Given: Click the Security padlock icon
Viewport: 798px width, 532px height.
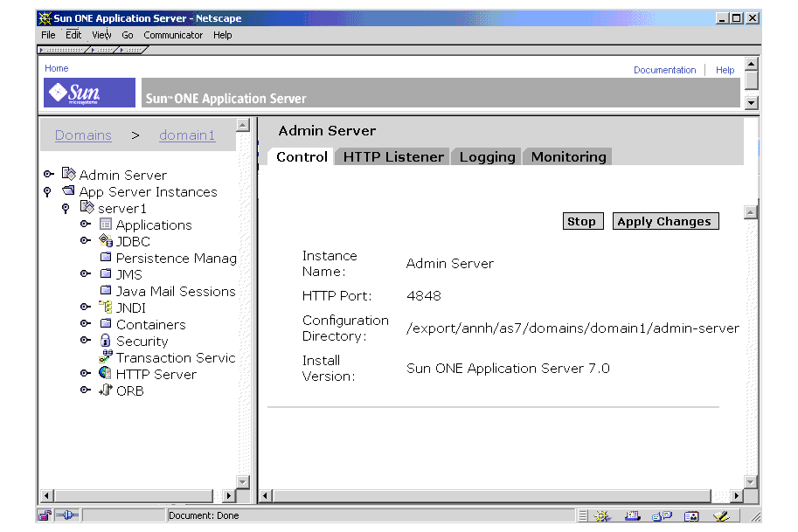Looking at the screenshot, I should [x=106, y=341].
